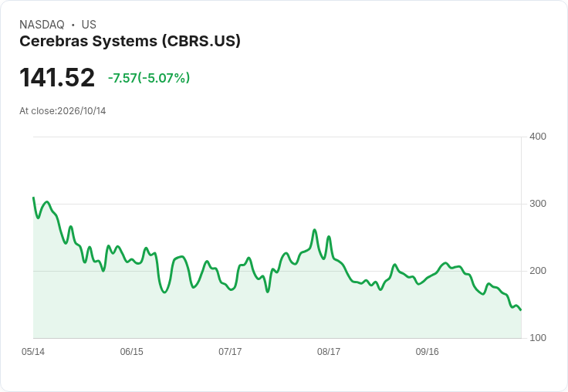Click the 300 y-axis label
Image resolution: width=568 pixels, height=392 pixels.
tap(538, 204)
